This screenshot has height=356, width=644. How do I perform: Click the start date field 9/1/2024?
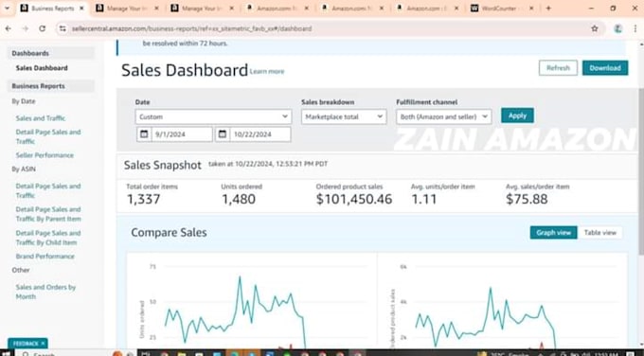pos(182,134)
